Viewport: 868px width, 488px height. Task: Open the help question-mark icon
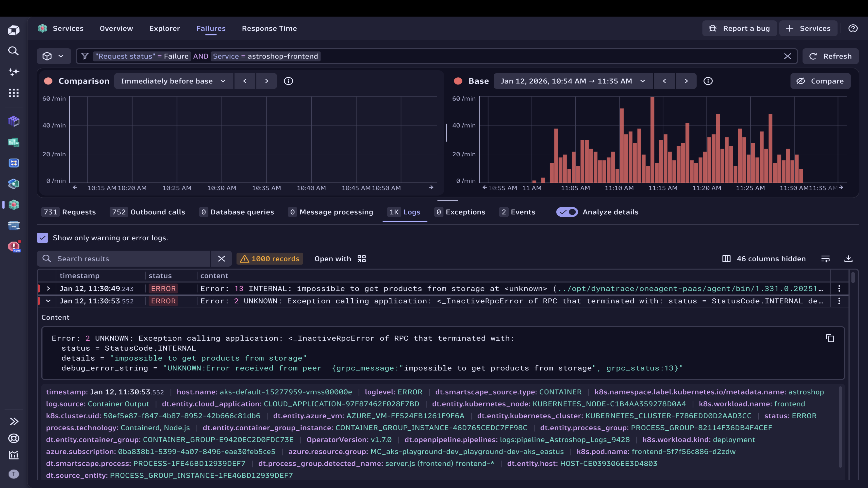853,28
